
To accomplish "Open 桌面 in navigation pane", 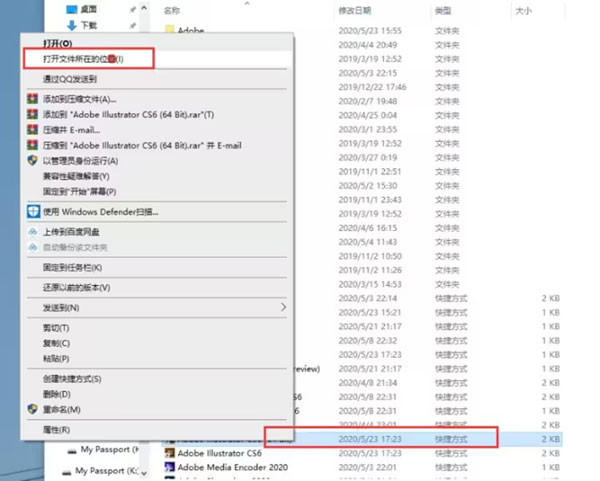I will click(x=89, y=10).
